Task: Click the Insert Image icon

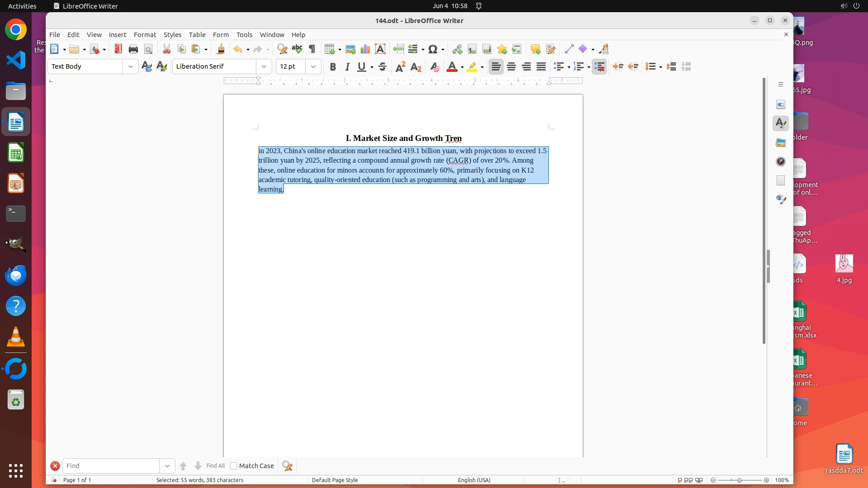Action: 350,49
